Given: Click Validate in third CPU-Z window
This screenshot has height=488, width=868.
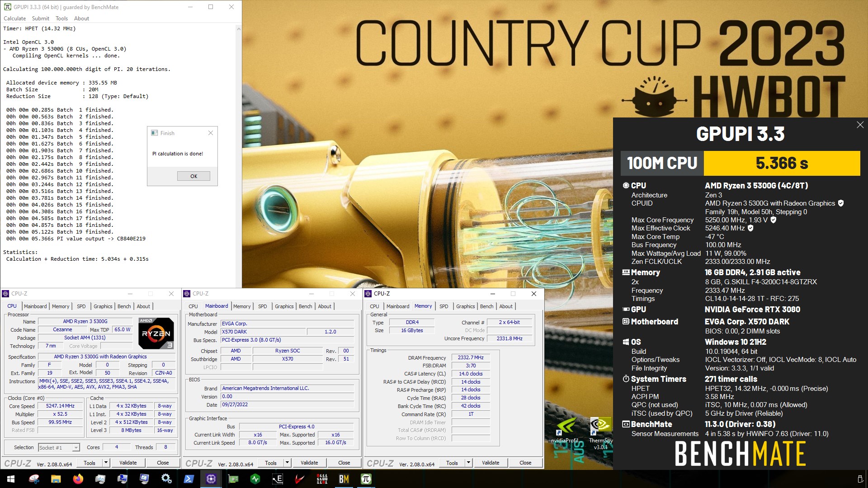Looking at the screenshot, I should [491, 463].
